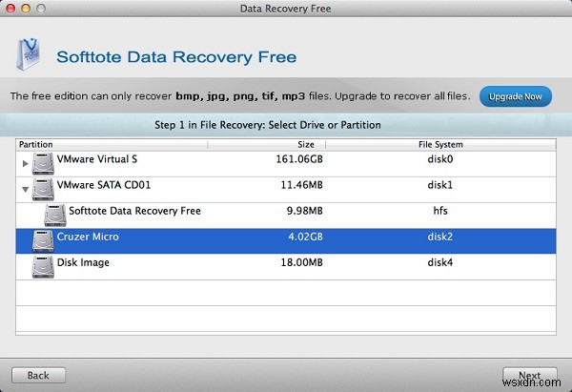Viewport: 572px width, 392px height.
Task: Click the Softtote Data Recovery Free volume icon
Action: [57, 212]
